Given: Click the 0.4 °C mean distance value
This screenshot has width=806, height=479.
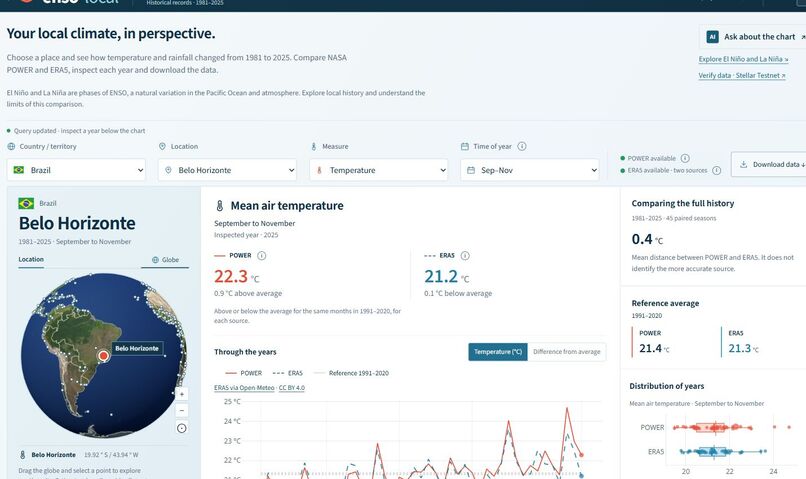Looking at the screenshot, I should [x=647, y=240].
